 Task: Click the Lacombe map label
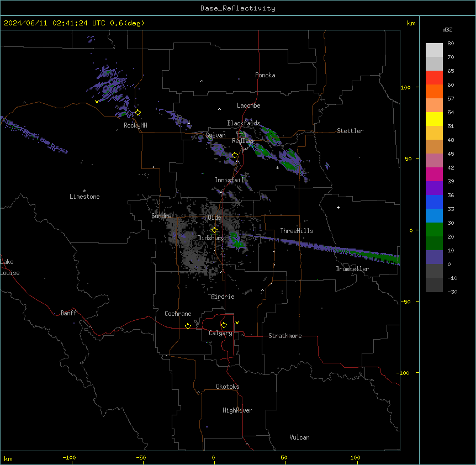[x=248, y=105]
